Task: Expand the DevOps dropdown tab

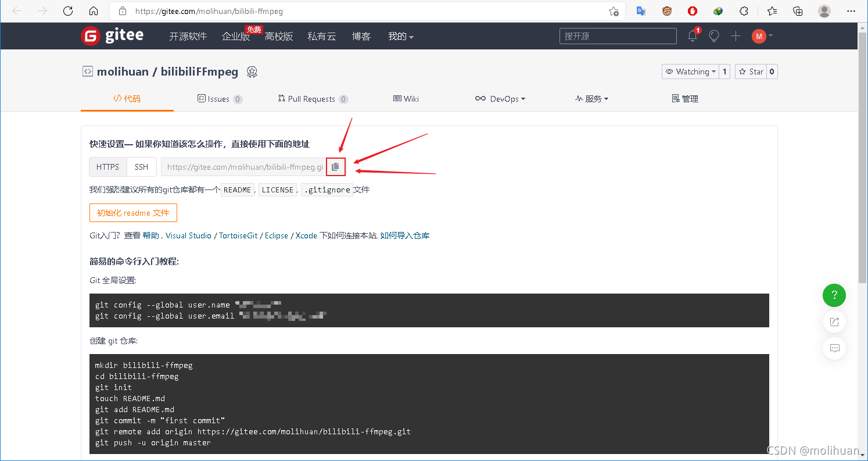Action: click(500, 99)
